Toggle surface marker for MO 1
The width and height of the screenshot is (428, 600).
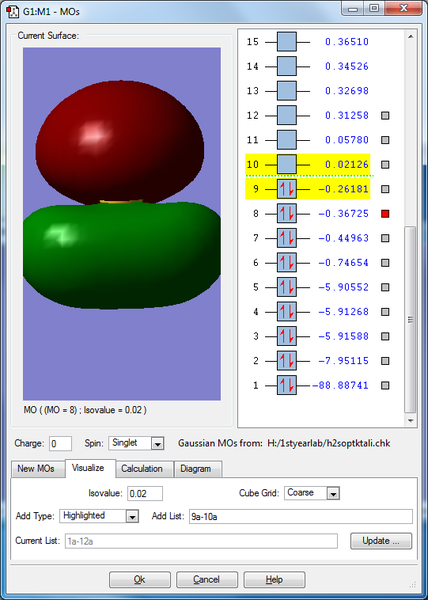pyautogui.click(x=385, y=385)
